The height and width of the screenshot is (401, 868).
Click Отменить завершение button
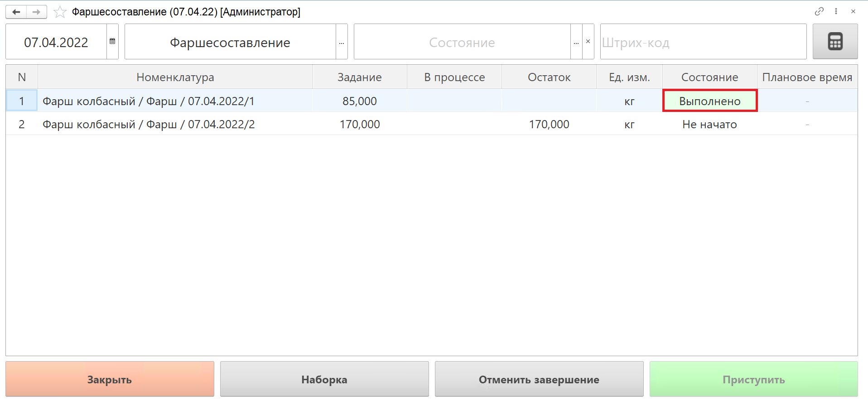pos(539,379)
